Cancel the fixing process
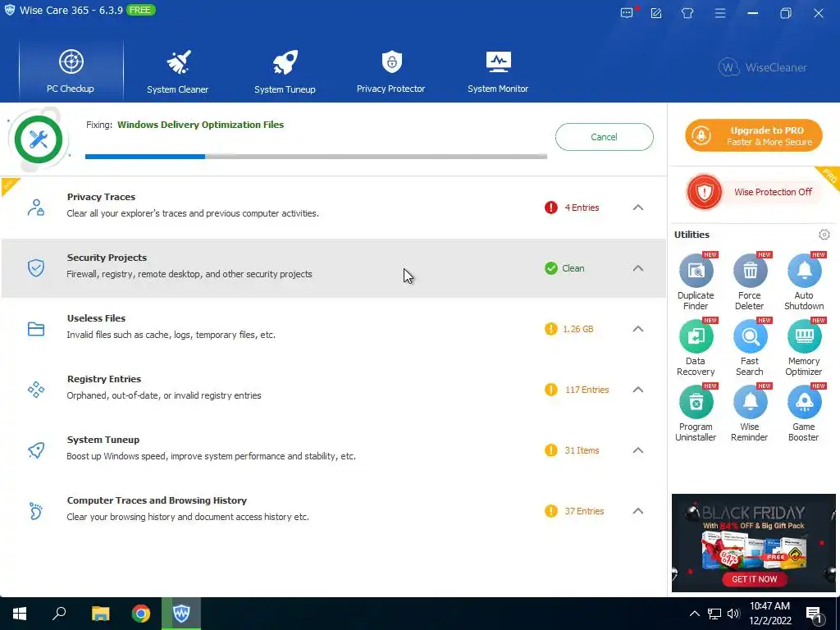Image resolution: width=840 pixels, height=630 pixels. [605, 137]
